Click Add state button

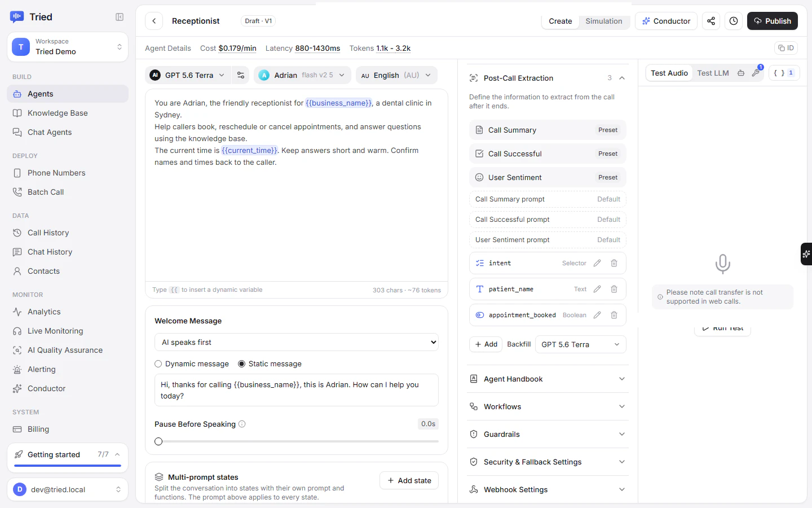coord(409,480)
